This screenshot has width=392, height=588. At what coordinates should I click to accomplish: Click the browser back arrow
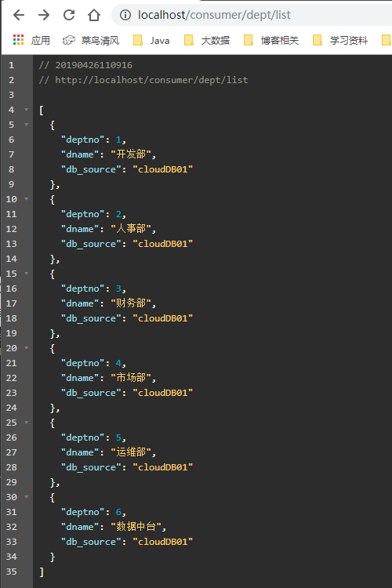(x=19, y=15)
